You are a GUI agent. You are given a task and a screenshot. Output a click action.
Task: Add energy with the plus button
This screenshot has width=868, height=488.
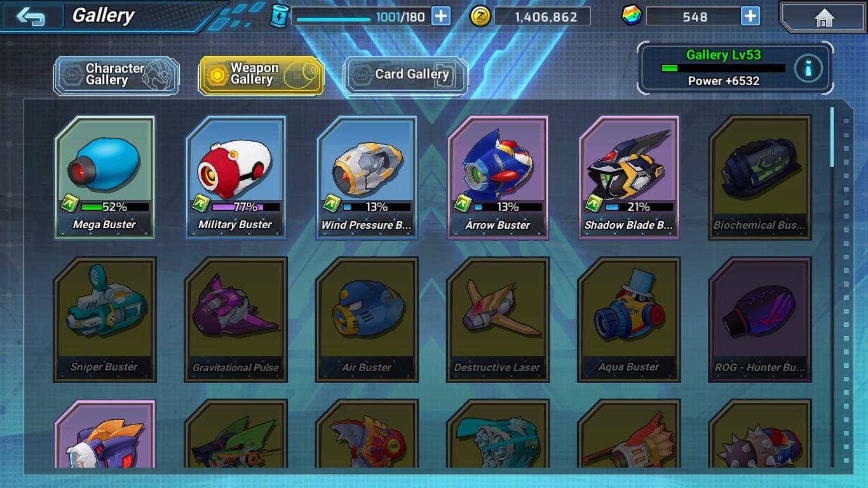[441, 16]
